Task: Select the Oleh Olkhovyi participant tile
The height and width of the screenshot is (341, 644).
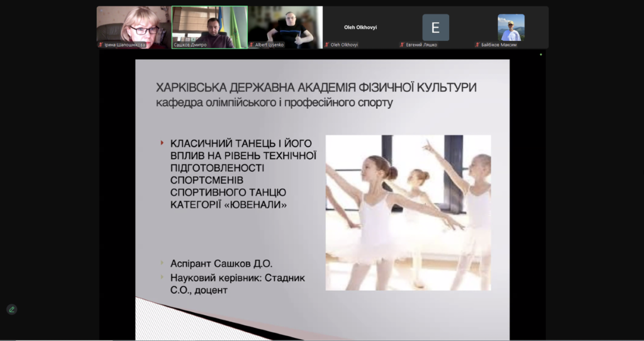Action: [360, 28]
